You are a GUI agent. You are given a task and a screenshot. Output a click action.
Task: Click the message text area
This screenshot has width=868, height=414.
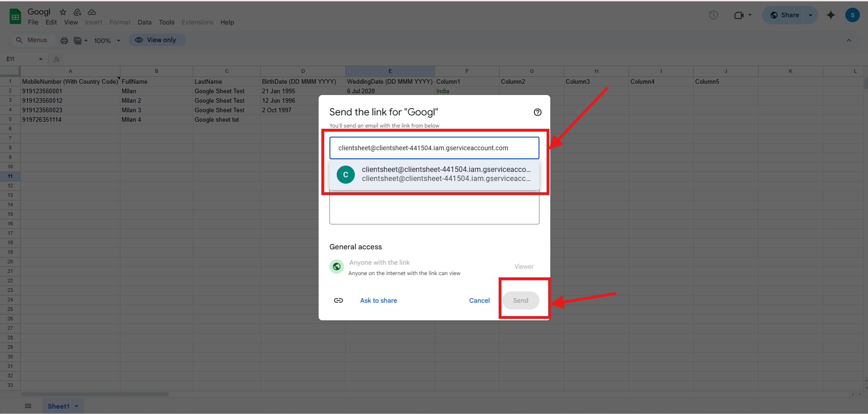tap(434, 207)
